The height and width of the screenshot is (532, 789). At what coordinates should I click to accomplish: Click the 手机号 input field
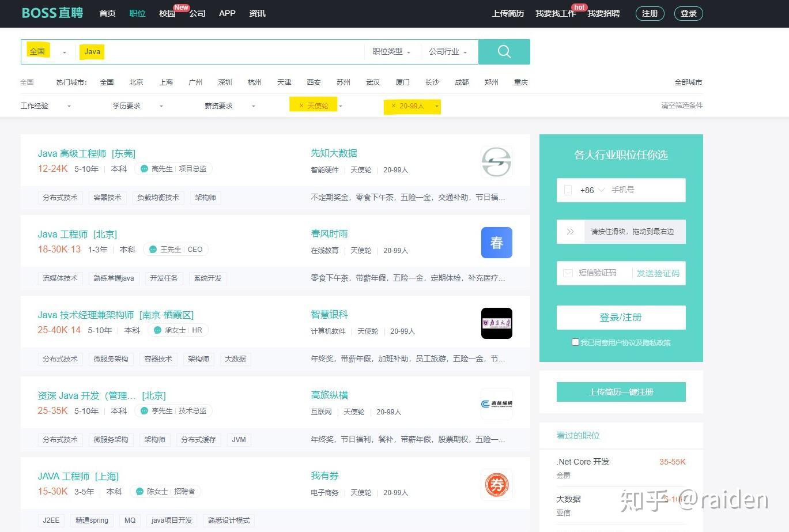[x=645, y=190]
